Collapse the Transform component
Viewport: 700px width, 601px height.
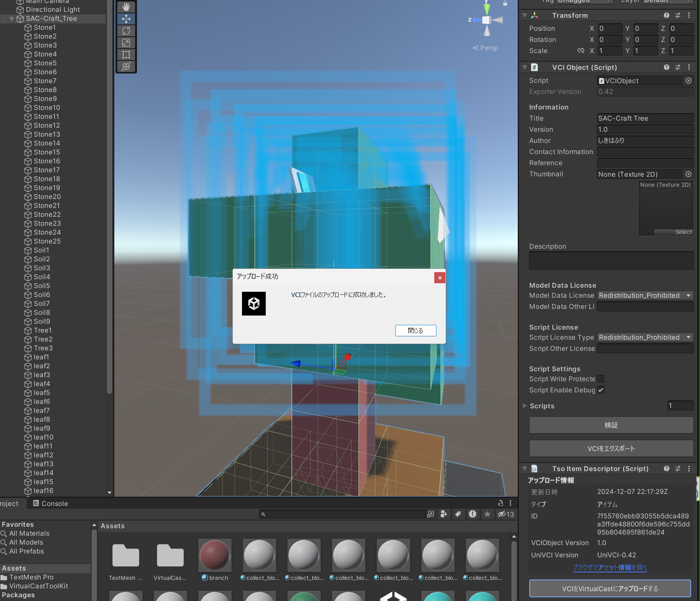point(524,15)
